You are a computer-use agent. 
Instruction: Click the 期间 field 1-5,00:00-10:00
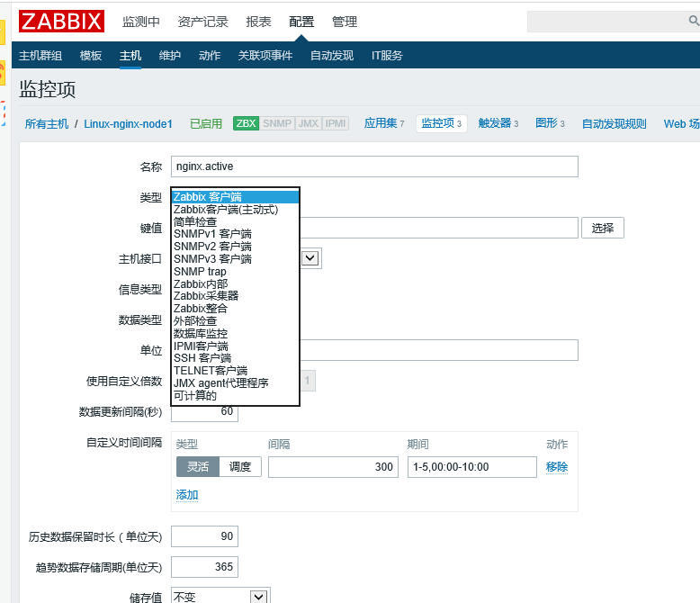(471, 467)
